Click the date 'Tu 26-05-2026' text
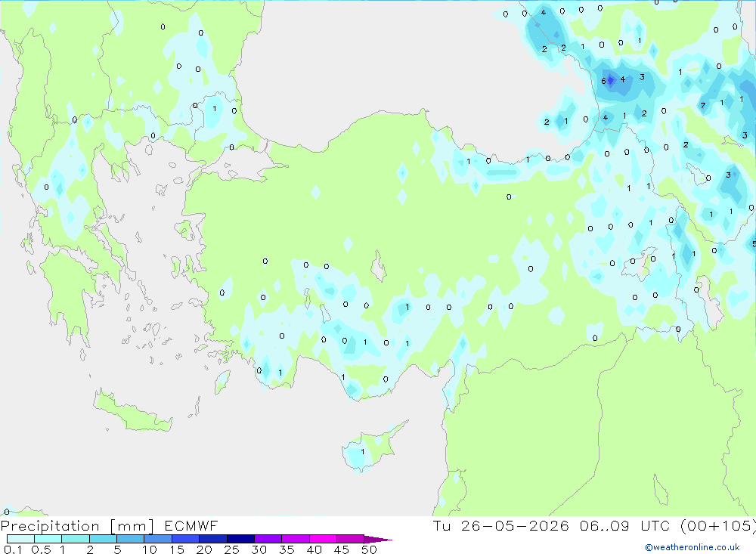 pos(500,525)
